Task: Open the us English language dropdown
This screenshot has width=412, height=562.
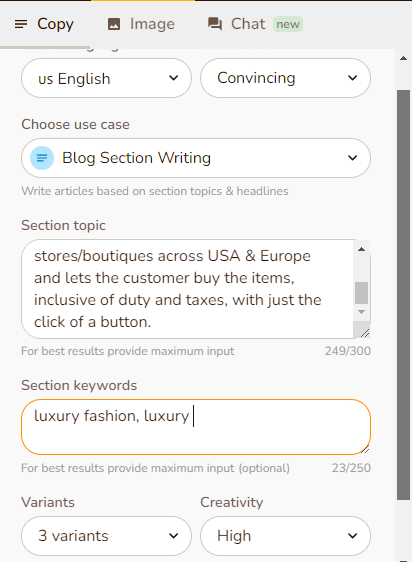Action: (106, 78)
